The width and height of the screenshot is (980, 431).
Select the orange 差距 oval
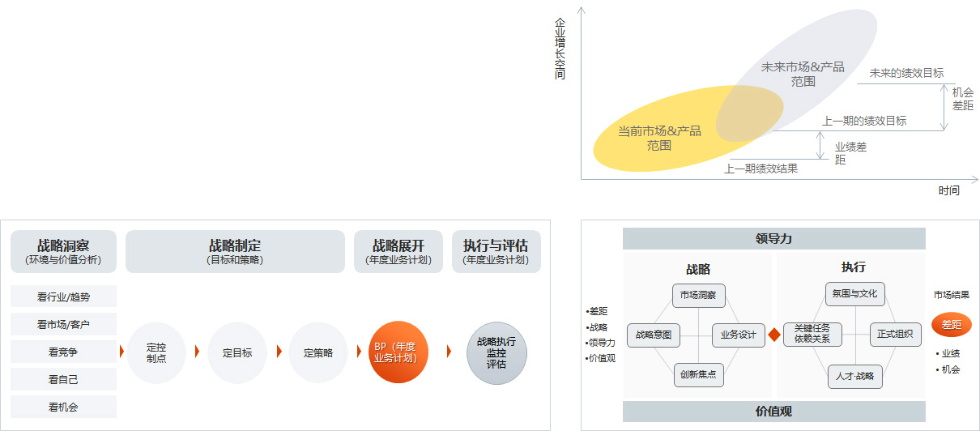point(951,325)
